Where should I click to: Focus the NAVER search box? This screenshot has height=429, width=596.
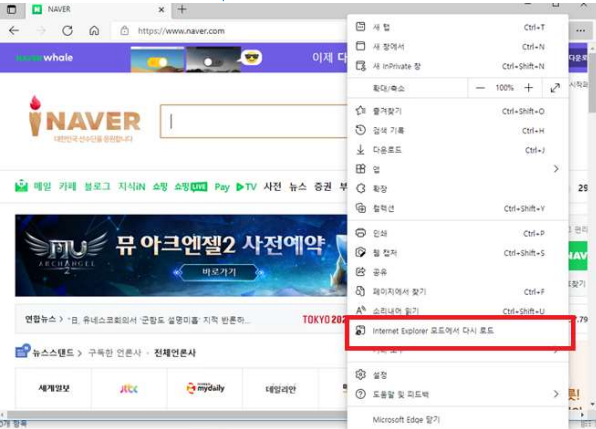point(254,121)
